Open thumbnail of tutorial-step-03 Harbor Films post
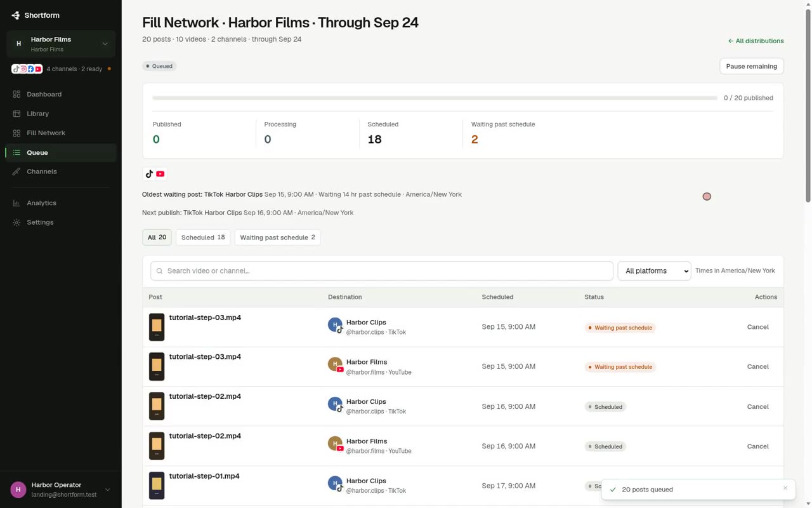812x508 pixels. click(x=157, y=366)
